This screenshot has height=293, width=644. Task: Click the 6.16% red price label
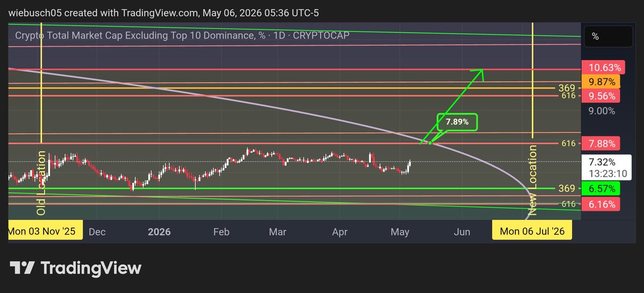tap(601, 204)
